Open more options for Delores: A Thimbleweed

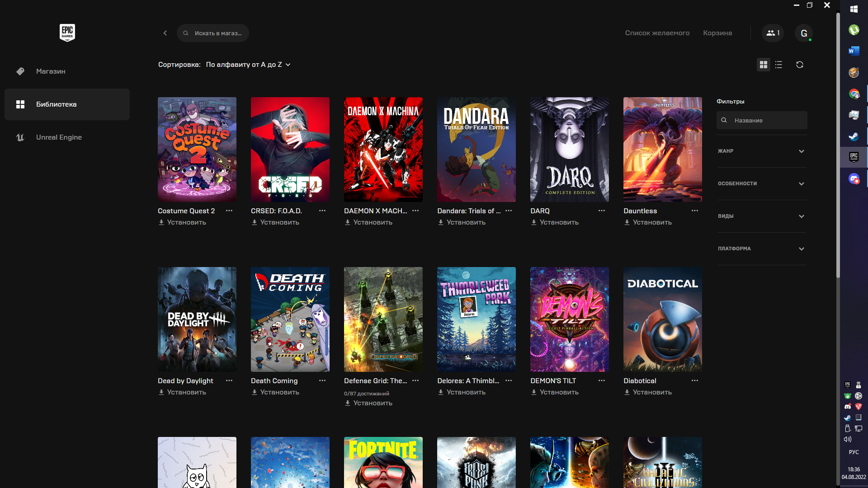tap(509, 380)
